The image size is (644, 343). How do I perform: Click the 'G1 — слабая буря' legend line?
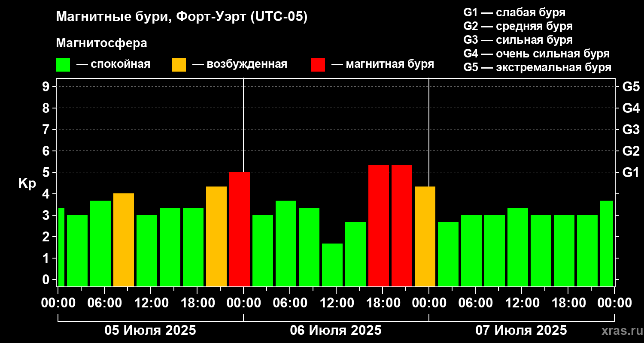point(514,12)
